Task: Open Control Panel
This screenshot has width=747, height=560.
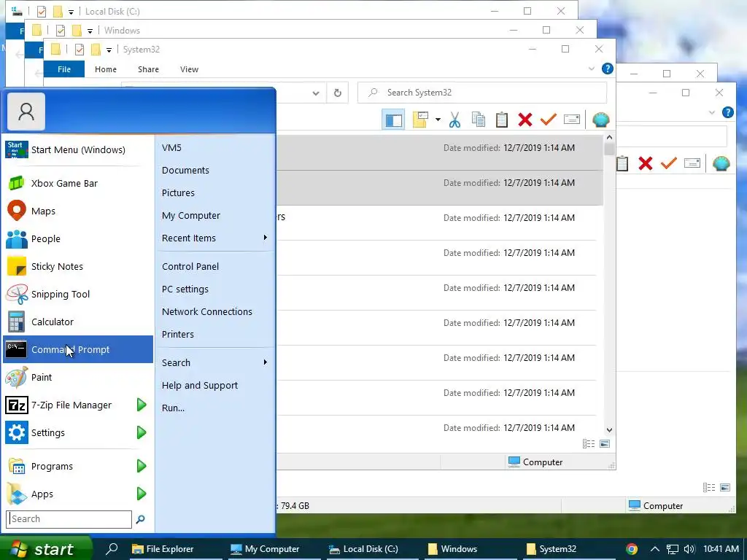Action: tap(215, 267)
